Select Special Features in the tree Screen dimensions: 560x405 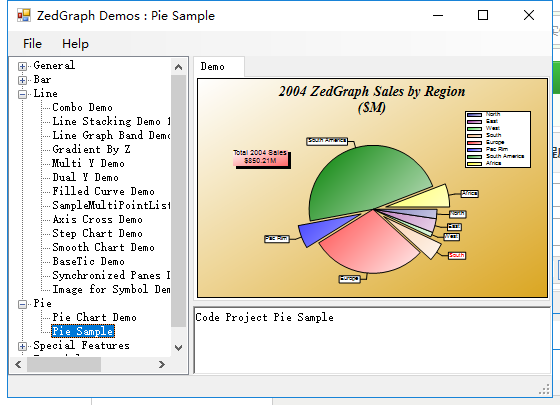point(81,345)
